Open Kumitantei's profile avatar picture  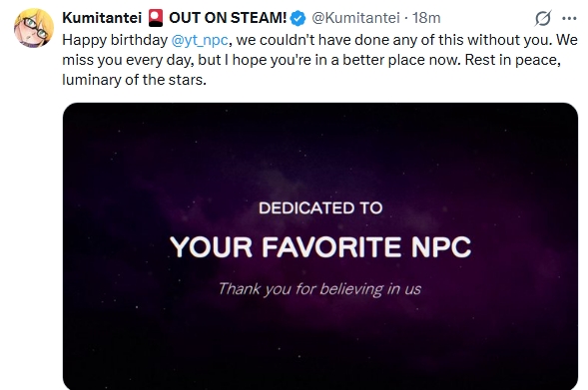pyautogui.click(x=34, y=28)
